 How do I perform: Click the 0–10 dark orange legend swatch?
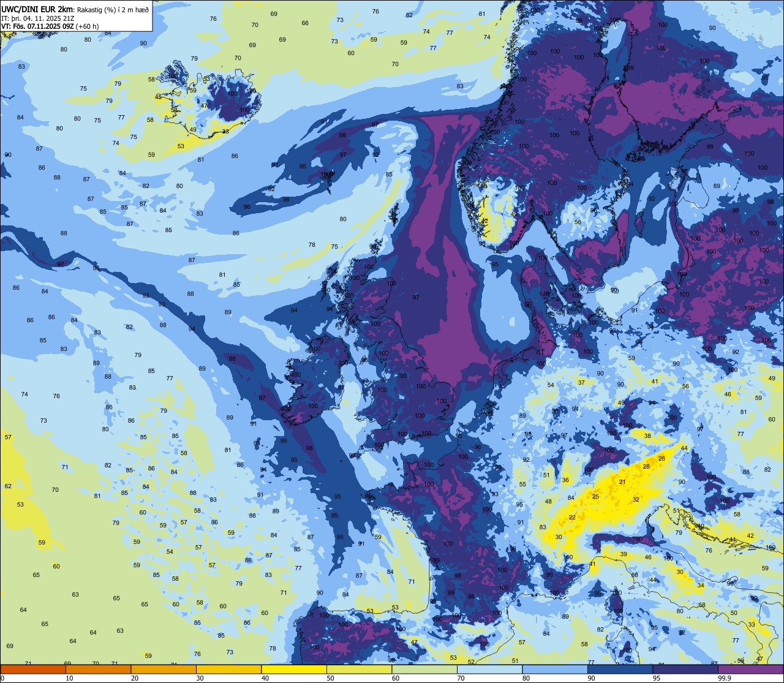coord(33,669)
